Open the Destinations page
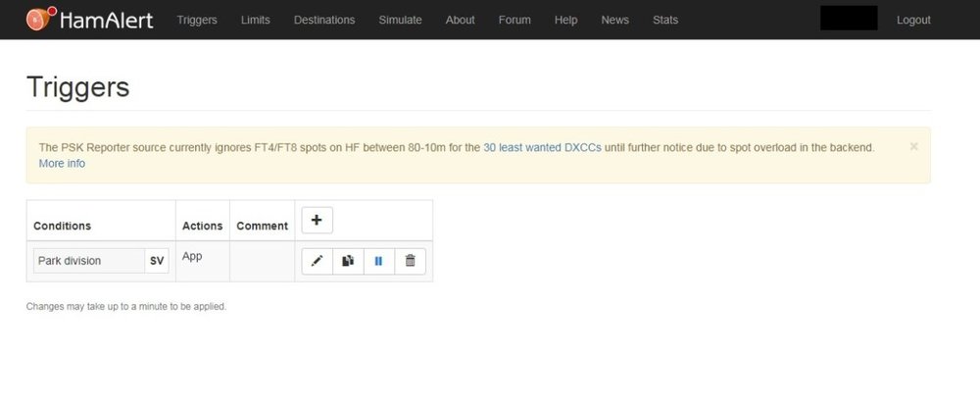Screen dimensions: 980x408 pyautogui.click(x=324, y=20)
